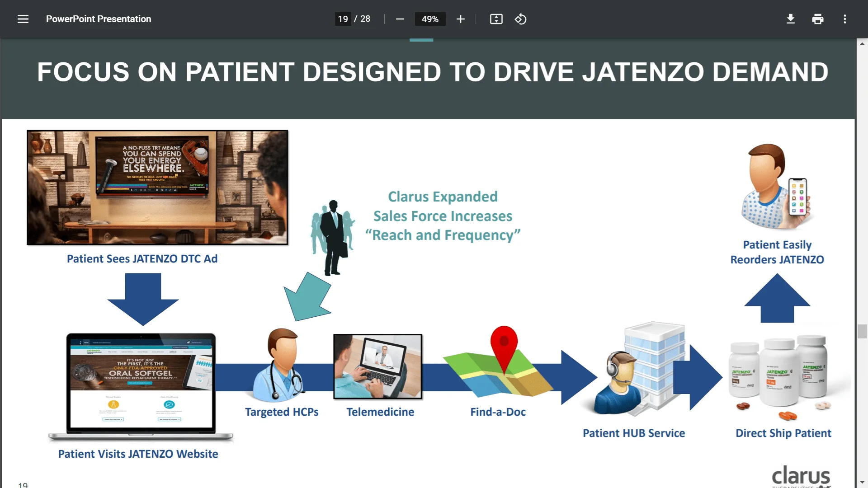
Task: Click the doctor with stethoscope icon
Action: pos(279,365)
